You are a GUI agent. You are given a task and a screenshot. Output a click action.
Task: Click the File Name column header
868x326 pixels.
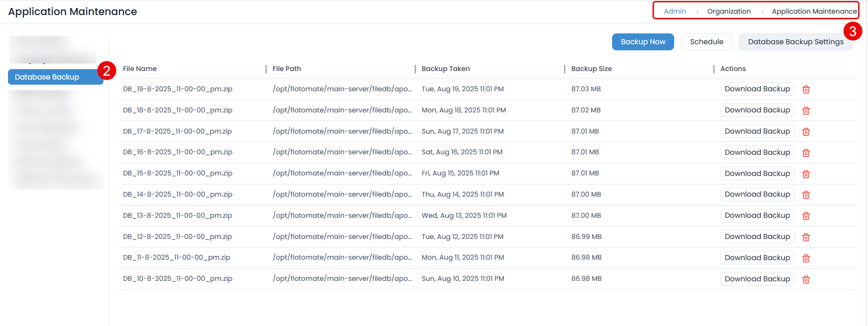pos(140,69)
